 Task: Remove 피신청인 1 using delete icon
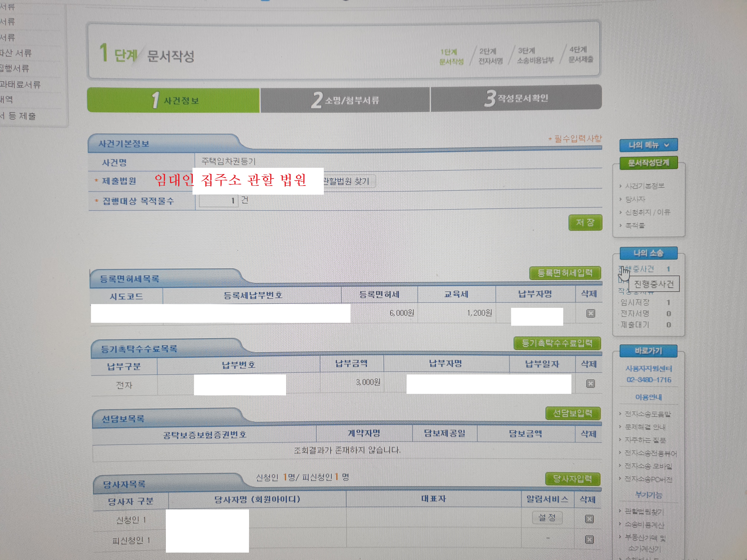click(x=589, y=539)
